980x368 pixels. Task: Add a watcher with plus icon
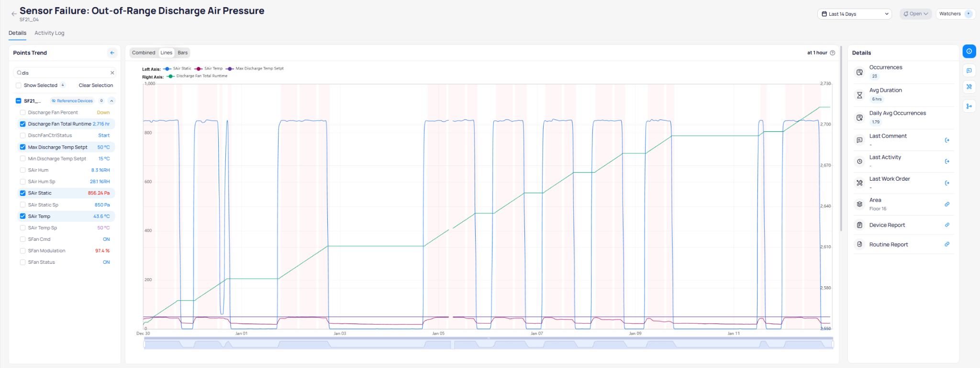tap(969, 14)
